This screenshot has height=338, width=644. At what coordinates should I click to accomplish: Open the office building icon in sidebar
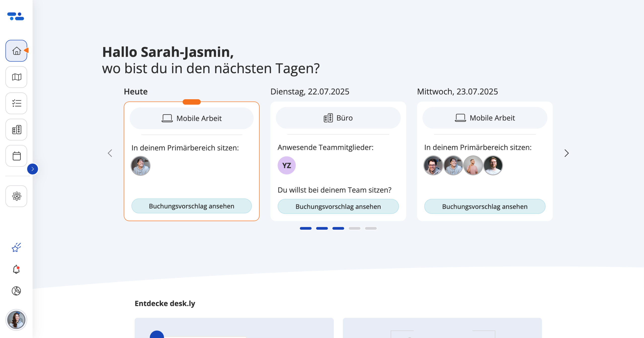pos(16,130)
